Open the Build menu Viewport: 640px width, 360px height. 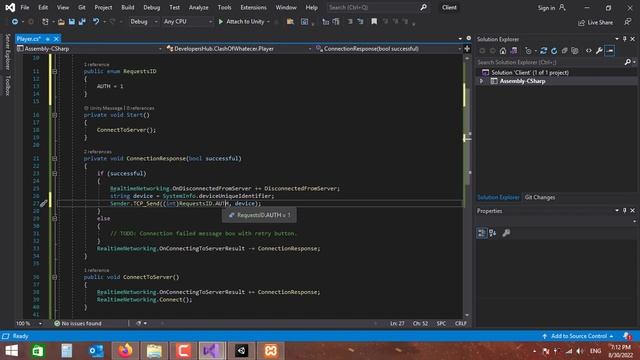click(128, 8)
